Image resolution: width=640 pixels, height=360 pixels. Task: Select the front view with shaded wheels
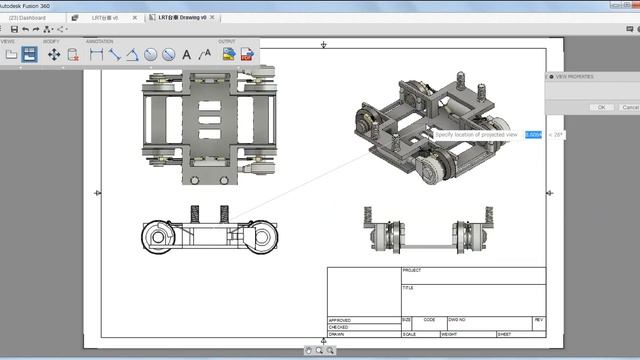click(x=429, y=230)
